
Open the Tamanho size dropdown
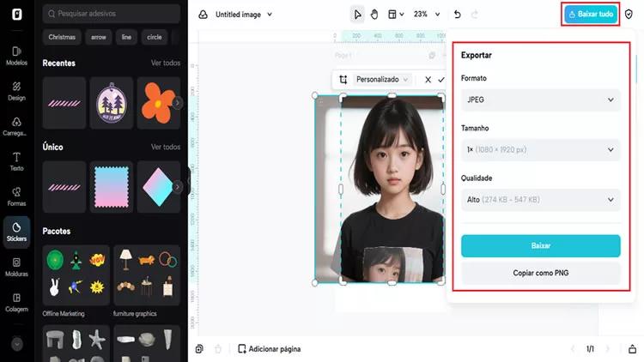[x=540, y=150]
